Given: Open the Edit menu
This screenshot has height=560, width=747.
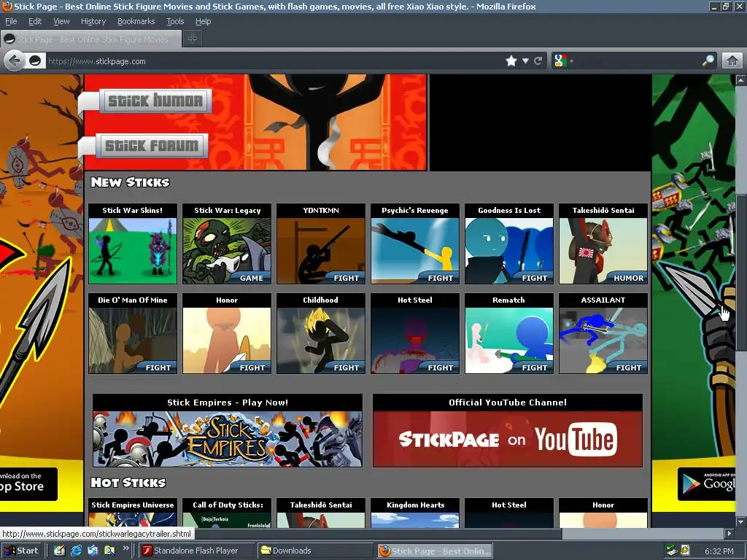Looking at the screenshot, I should [x=35, y=21].
